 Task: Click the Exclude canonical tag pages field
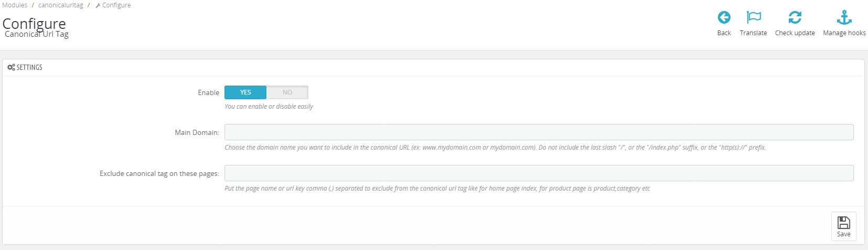pos(539,173)
